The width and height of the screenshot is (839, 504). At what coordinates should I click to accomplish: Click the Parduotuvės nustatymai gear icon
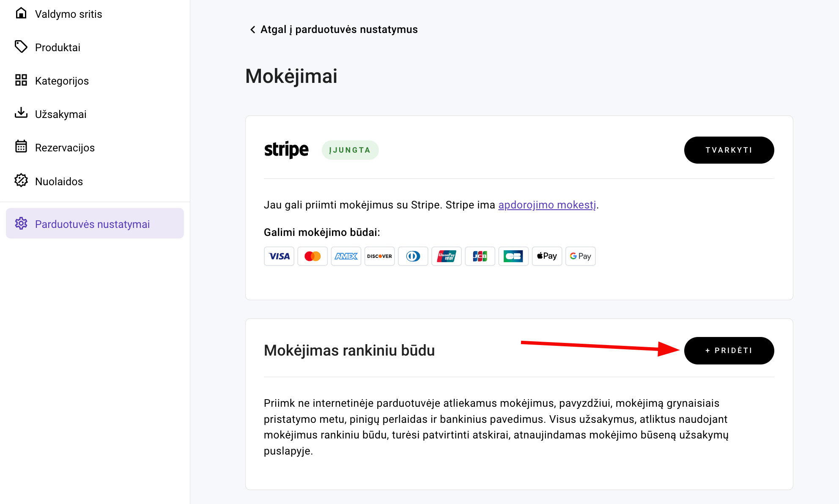[x=21, y=223]
